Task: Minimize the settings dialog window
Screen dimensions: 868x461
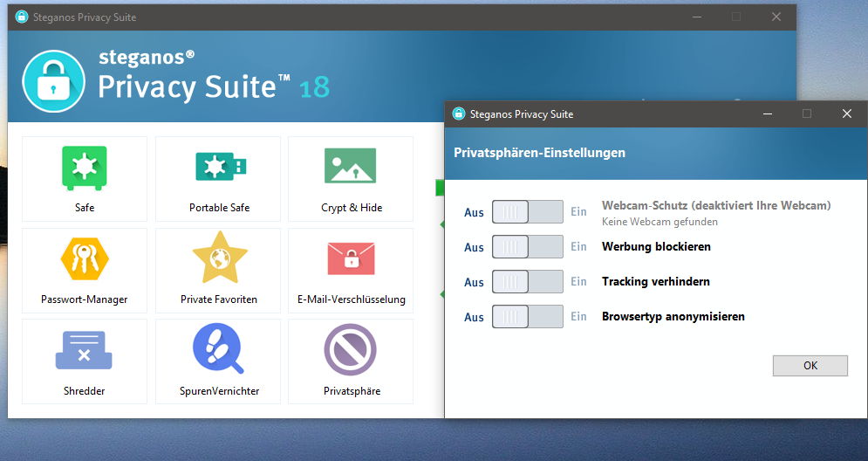Action: pyautogui.click(x=768, y=114)
